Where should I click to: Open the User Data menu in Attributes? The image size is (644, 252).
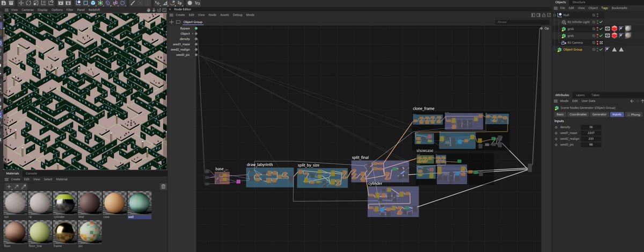coord(588,101)
